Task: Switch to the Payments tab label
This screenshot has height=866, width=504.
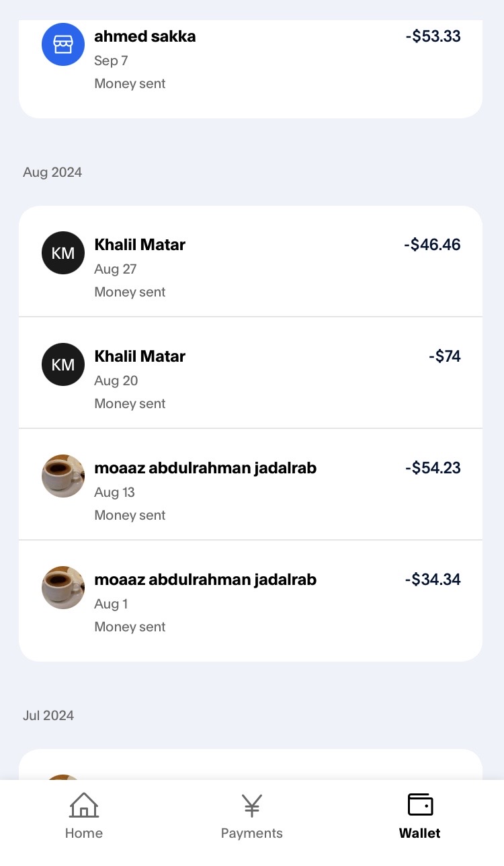Action: (x=252, y=833)
